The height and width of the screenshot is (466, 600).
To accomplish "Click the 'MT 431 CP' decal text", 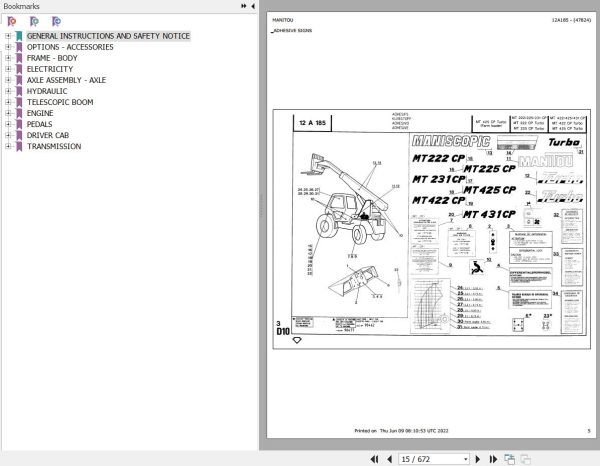I will coord(489,214).
